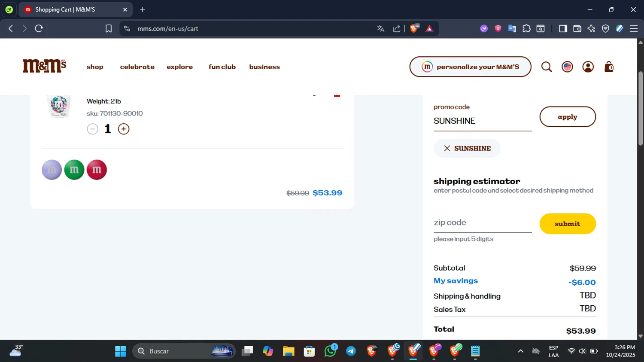Open Brave Rewards triangle icon
This screenshot has width=644, height=362.
click(429, 29)
